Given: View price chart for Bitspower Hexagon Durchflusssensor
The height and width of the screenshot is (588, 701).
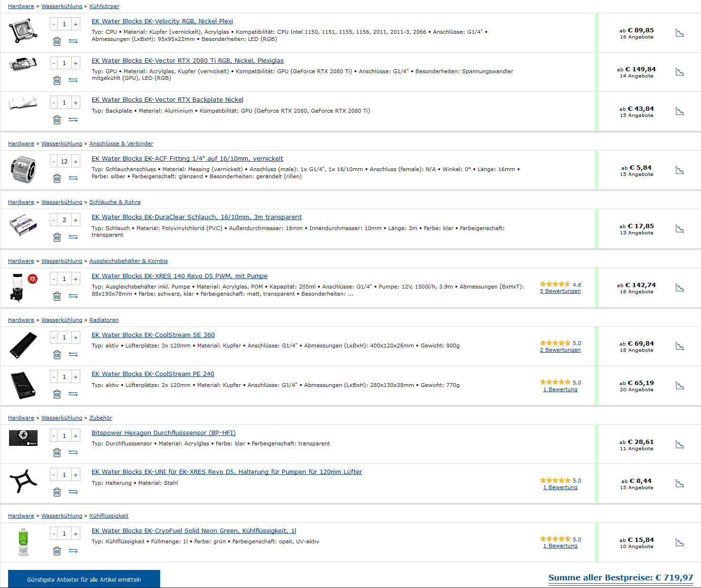Looking at the screenshot, I should (x=680, y=444).
